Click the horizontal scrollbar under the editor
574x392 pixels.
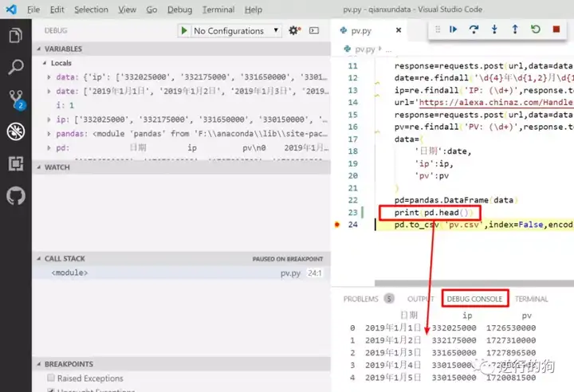pyautogui.click(x=474, y=283)
